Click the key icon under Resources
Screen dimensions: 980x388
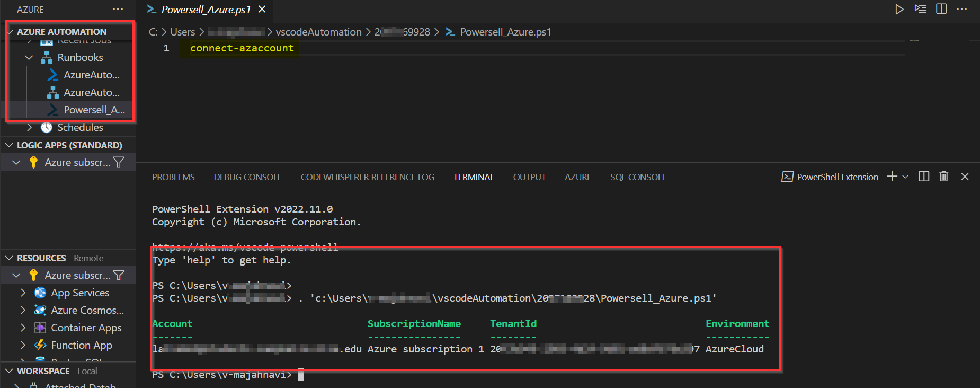pos(33,275)
